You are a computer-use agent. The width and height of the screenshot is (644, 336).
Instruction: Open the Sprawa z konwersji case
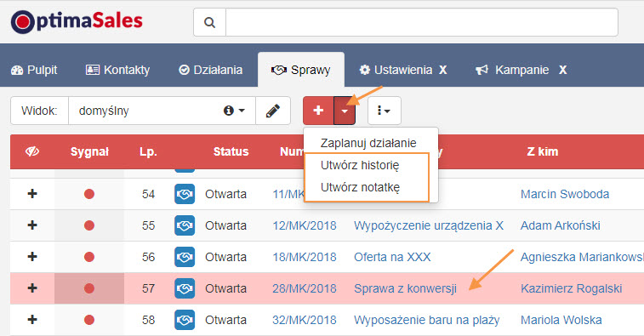(406, 288)
